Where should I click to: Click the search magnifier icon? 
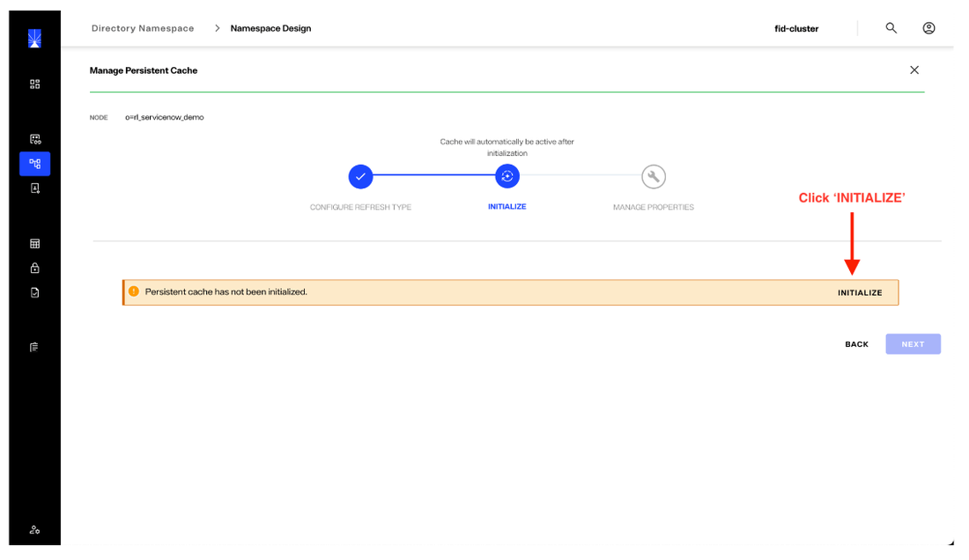(891, 28)
